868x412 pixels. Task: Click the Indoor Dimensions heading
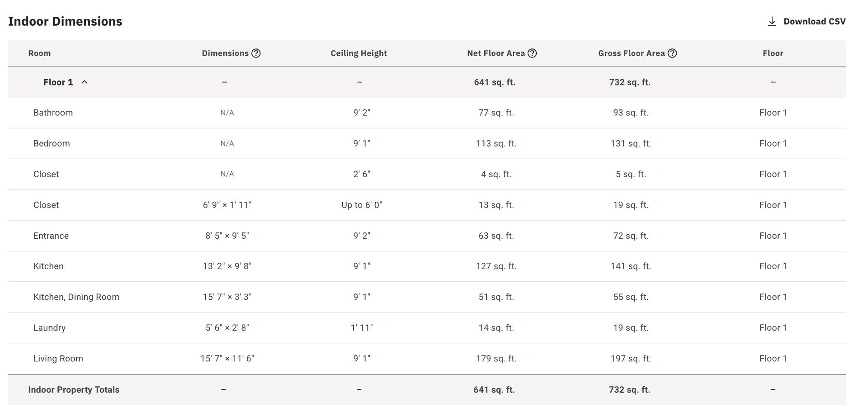point(65,21)
